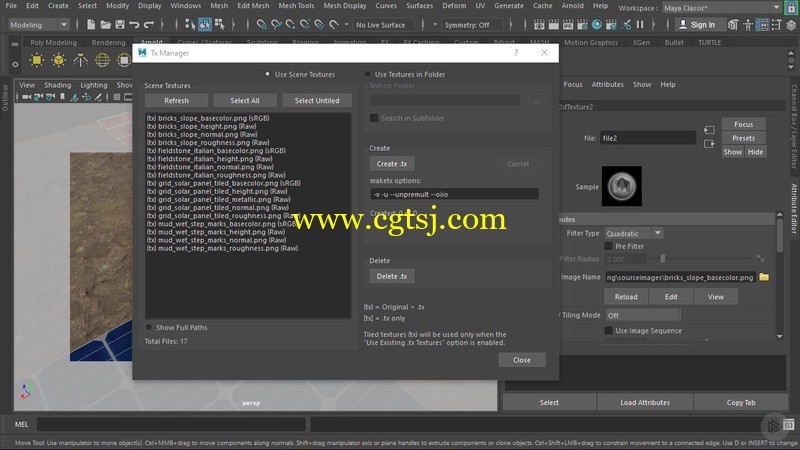Open Tiling Mode Off dropdown

pyautogui.click(x=643, y=315)
